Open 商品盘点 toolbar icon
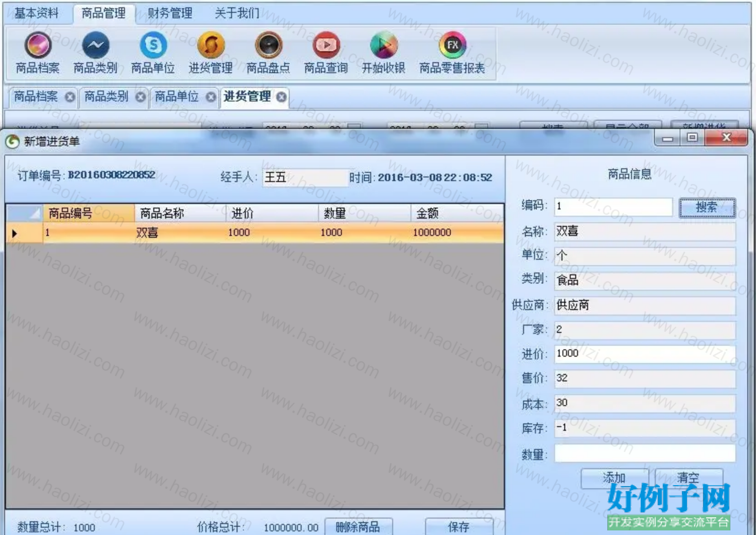The image size is (756, 535). click(x=268, y=45)
